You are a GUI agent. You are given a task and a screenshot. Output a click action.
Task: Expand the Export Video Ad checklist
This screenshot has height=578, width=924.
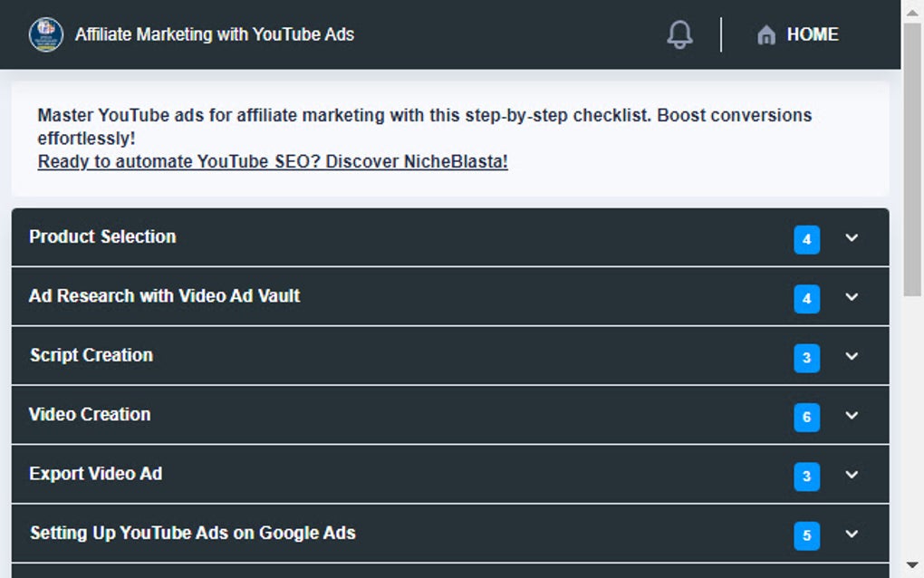(x=851, y=475)
